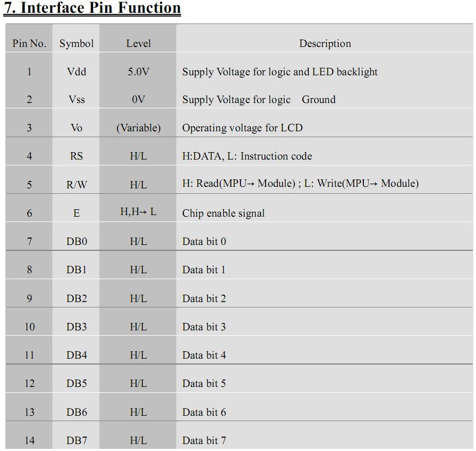Select 'Operating voltage for LCD' description

point(242,128)
